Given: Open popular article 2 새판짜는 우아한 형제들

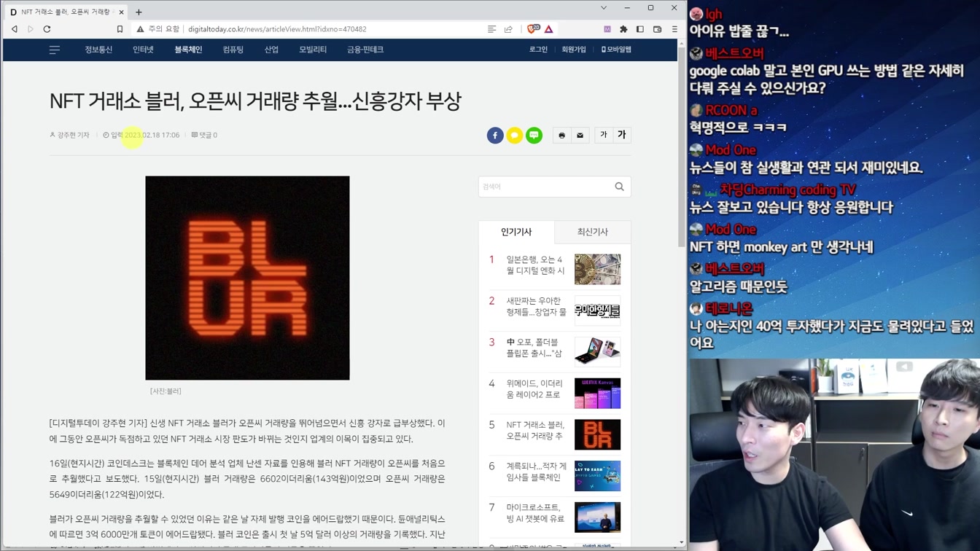Looking at the screenshot, I should point(536,306).
